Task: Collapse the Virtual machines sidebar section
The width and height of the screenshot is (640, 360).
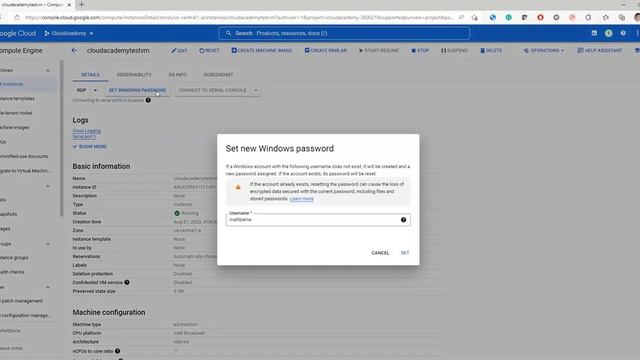Action: (x=48, y=70)
